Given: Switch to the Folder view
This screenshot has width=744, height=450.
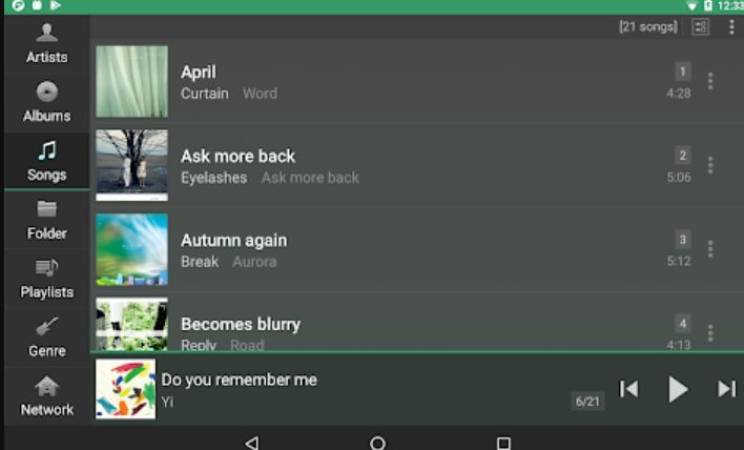Looking at the screenshot, I should pyautogui.click(x=46, y=220).
